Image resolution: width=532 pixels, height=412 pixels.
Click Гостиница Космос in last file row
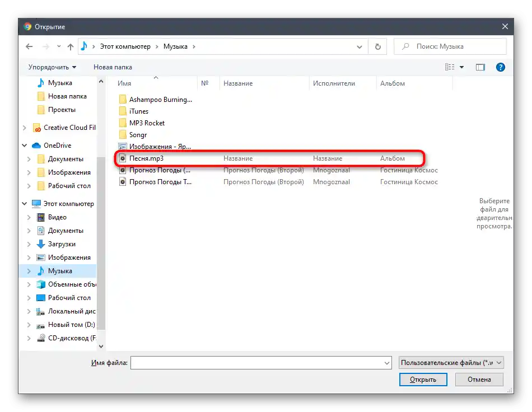click(409, 182)
